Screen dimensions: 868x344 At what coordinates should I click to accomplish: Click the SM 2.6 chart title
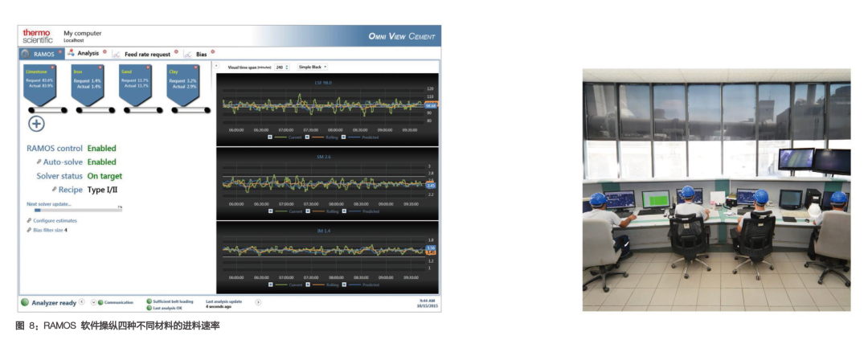tap(323, 157)
